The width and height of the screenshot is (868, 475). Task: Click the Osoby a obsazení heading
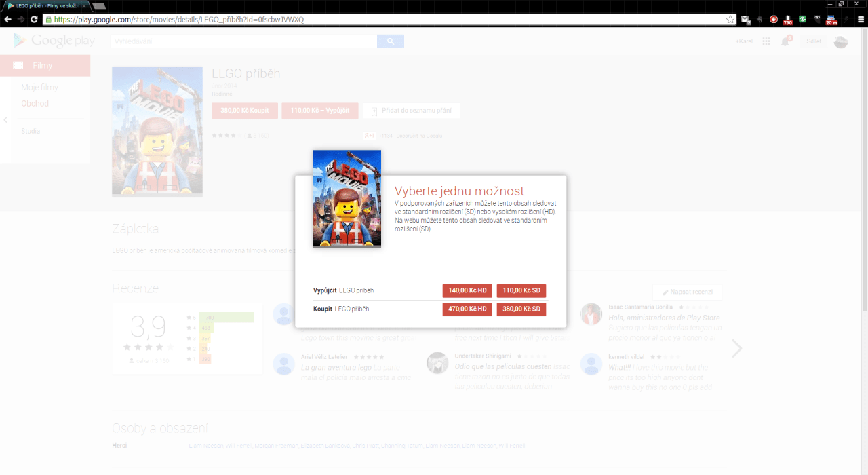coord(160,428)
